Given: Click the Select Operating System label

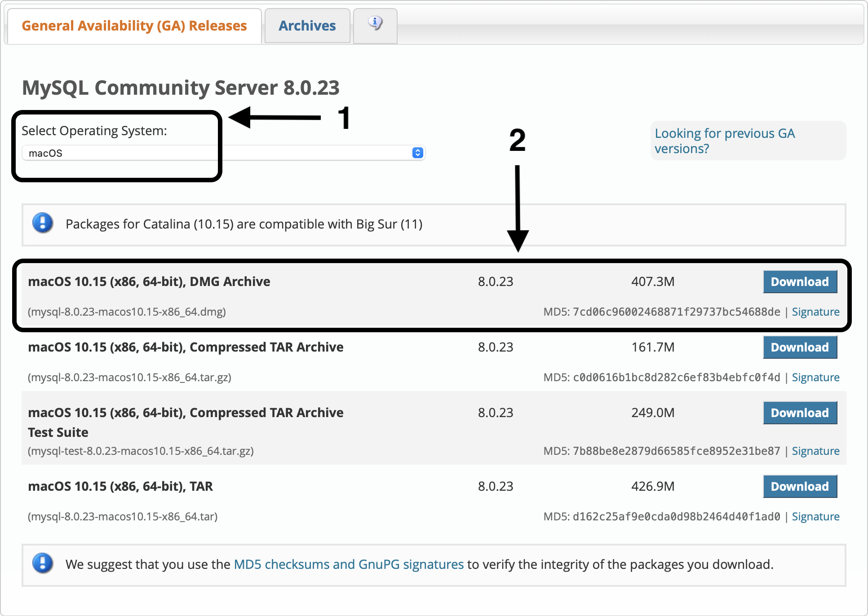Looking at the screenshot, I should pos(94,131).
